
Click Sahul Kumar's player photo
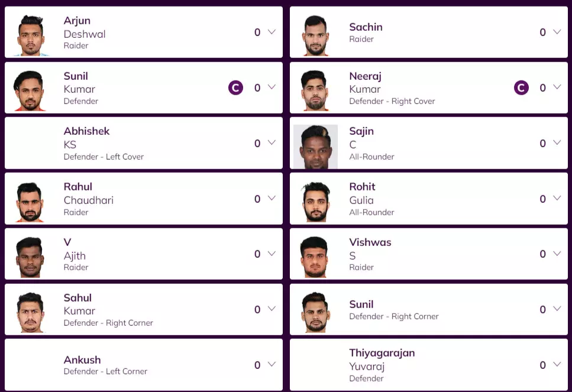coord(30,312)
